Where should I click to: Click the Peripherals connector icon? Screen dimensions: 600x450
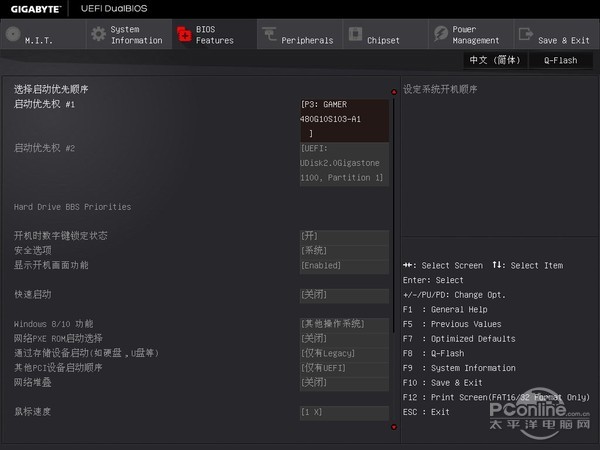coord(269,34)
